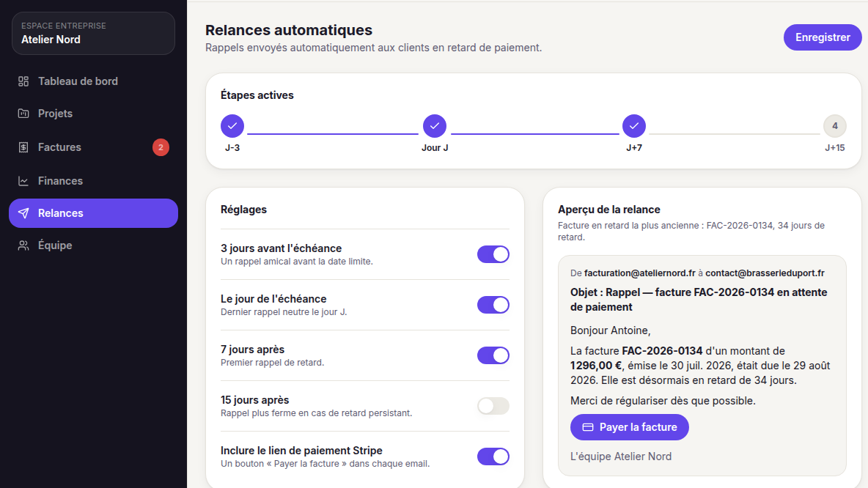This screenshot has height=488, width=868.
Task: Toggle Le jour de l'échéance reminder
Action: click(x=493, y=305)
